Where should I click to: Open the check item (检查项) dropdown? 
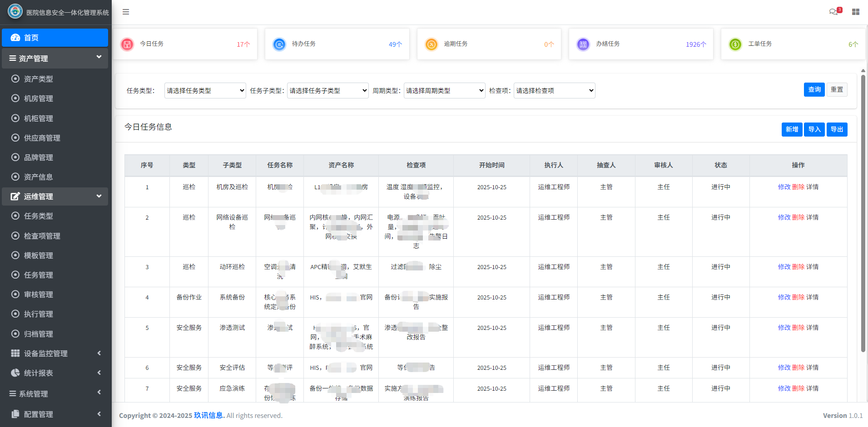[554, 91]
